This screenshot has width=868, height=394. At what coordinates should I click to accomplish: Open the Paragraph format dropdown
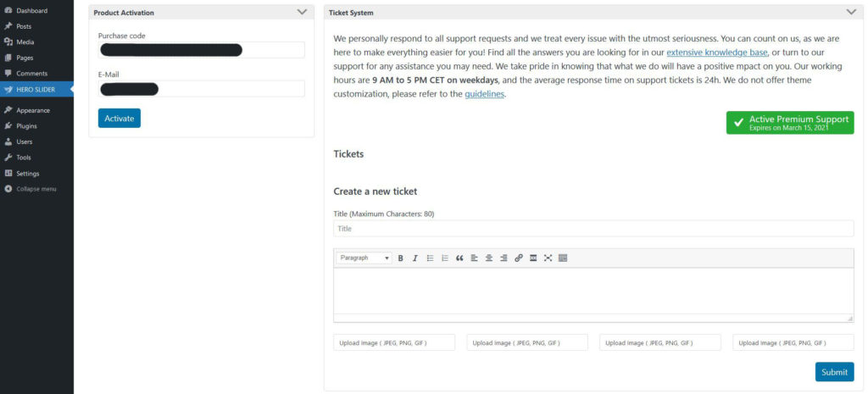click(x=364, y=258)
